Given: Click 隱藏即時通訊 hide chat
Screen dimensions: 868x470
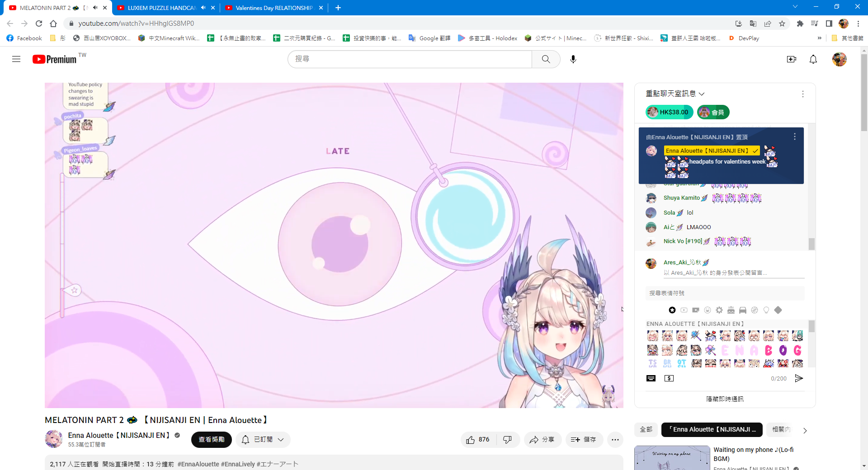Looking at the screenshot, I should pyautogui.click(x=725, y=399).
